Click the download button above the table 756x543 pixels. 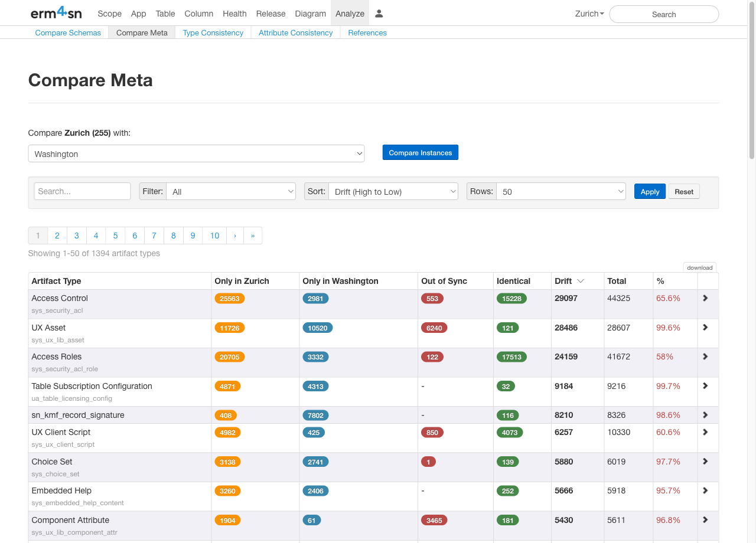[699, 267]
